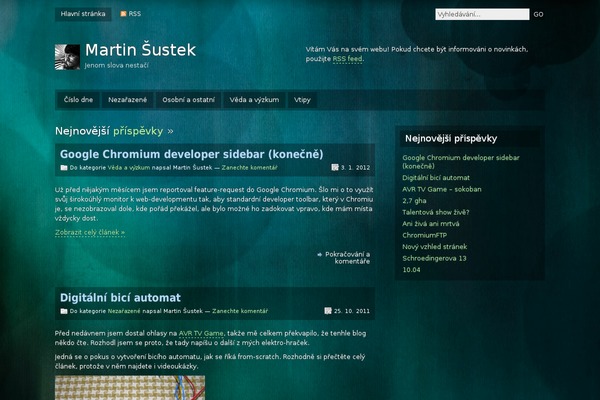Open the Číslo dne category tab
The image size is (600, 400).
point(78,100)
